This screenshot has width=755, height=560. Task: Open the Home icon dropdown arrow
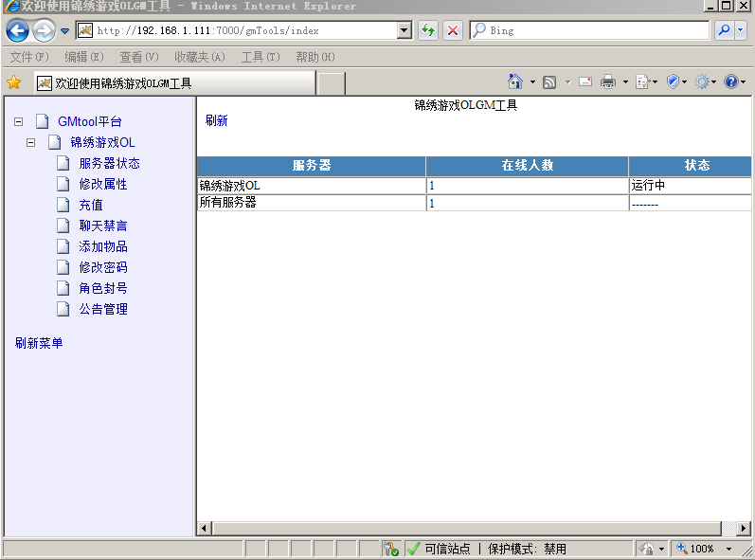(x=532, y=81)
